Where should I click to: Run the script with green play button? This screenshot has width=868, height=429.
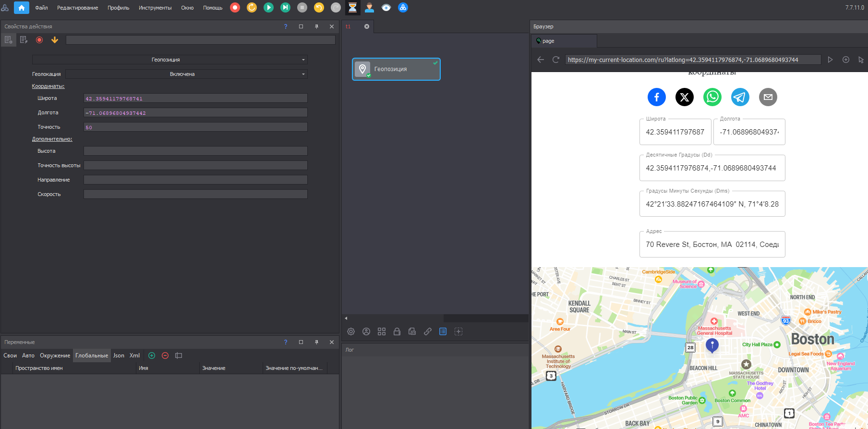coord(269,8)
